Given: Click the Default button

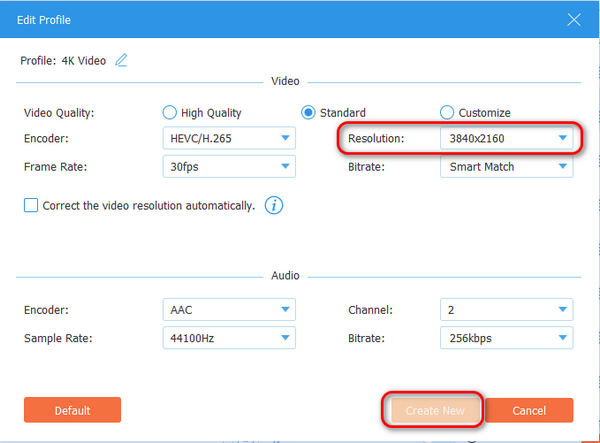Looking at the screenshot, I should [72, 410].
